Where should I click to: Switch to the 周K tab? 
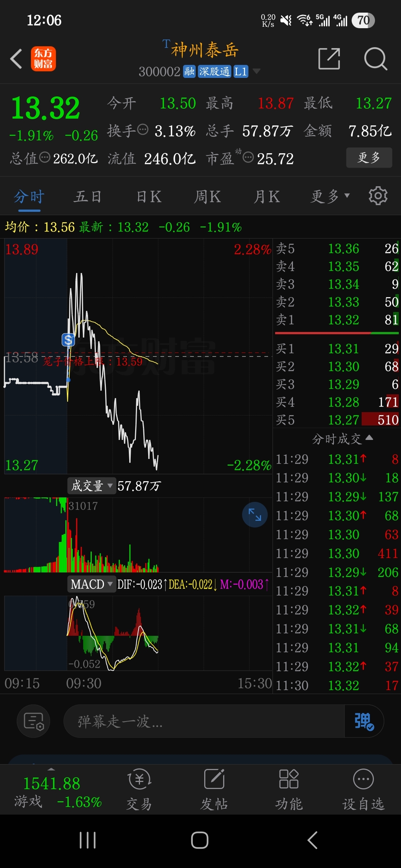pyautogui.click(x=207, y=196)
